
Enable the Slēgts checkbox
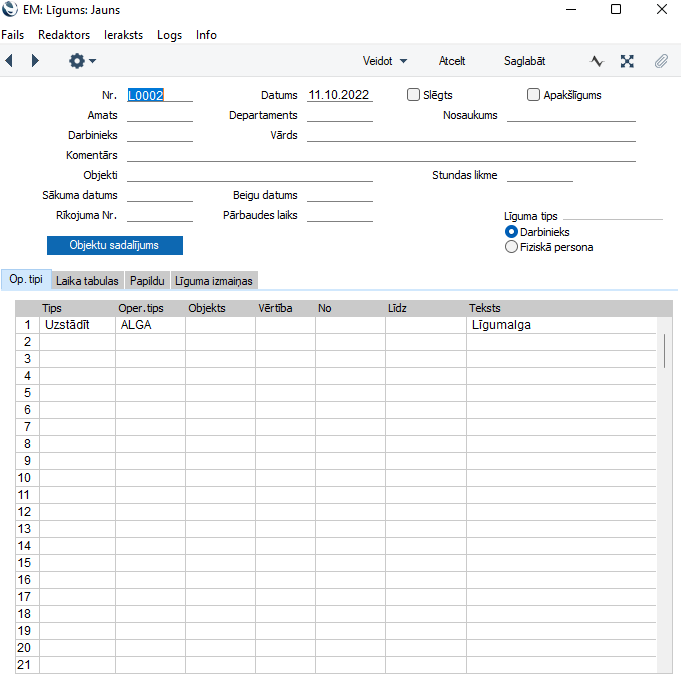click(x=414, y=95)
